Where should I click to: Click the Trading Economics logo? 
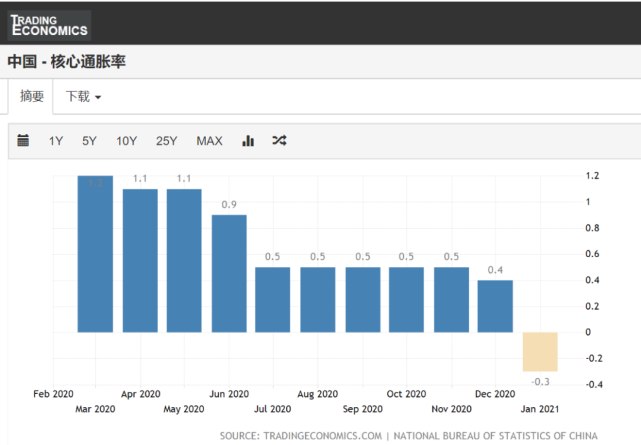[x=48, y=24]
